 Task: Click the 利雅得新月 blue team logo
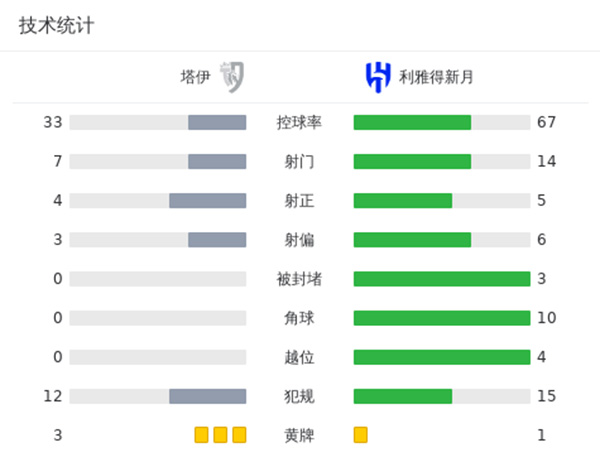pos(376,76)
